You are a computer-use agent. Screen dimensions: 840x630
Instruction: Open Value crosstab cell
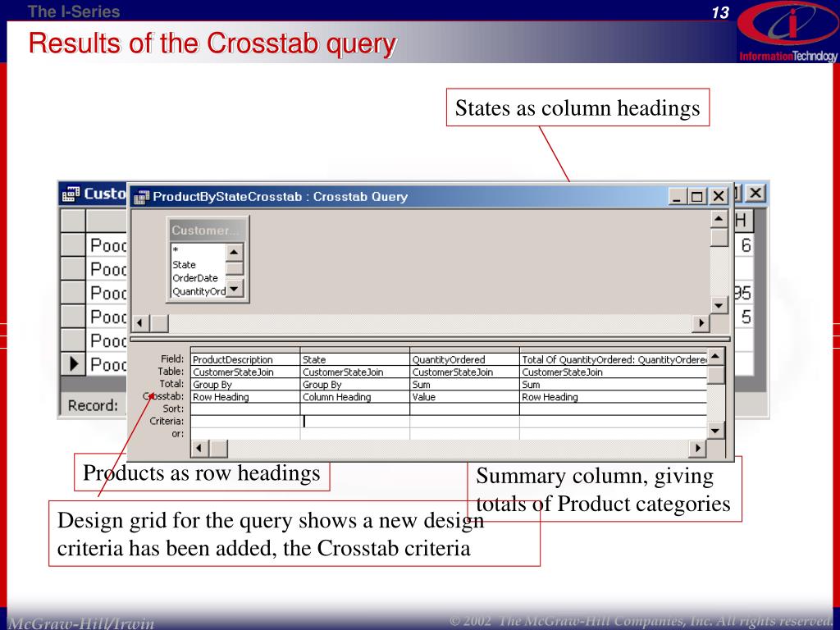(x=464, y=397)
